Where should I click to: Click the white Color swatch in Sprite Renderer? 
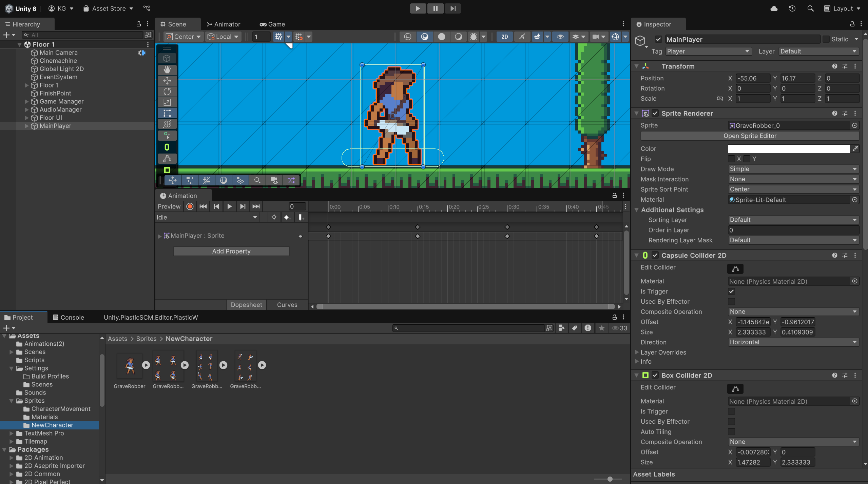pyautogui.click(x=789, y=149)
